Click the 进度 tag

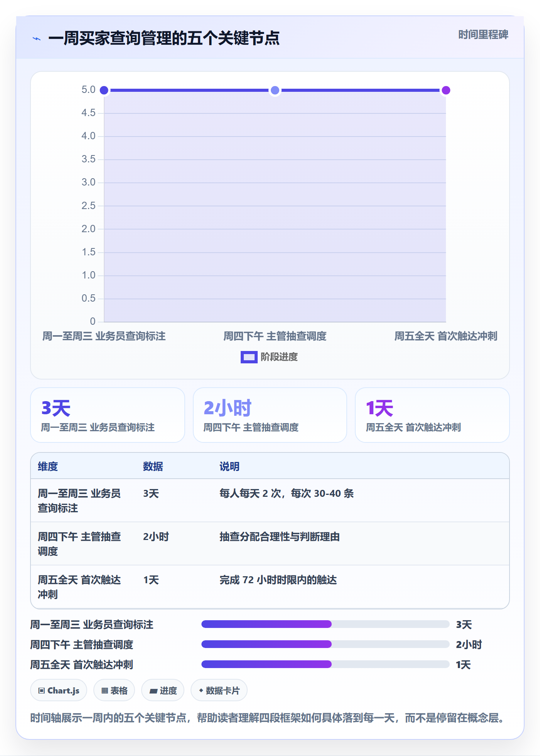(x=163, y=690)
